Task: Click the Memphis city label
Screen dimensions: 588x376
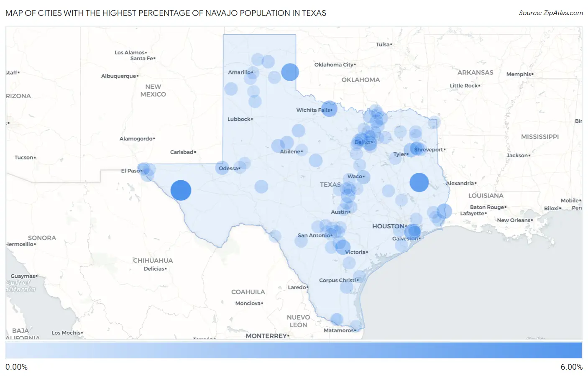Action: pos(519,74)
